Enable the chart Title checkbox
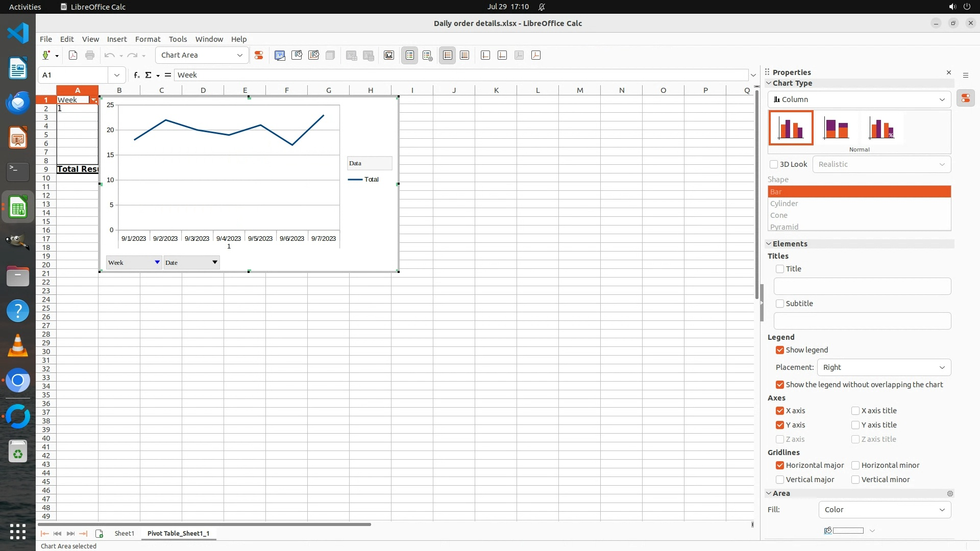The image size is (980, 551). coord(780,269)
